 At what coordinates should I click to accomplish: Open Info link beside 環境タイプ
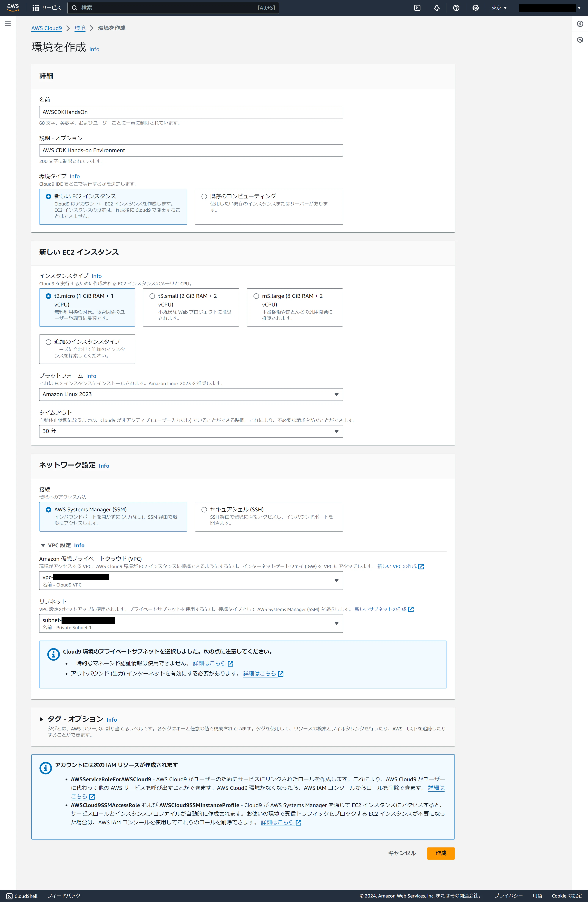[75, 176]
